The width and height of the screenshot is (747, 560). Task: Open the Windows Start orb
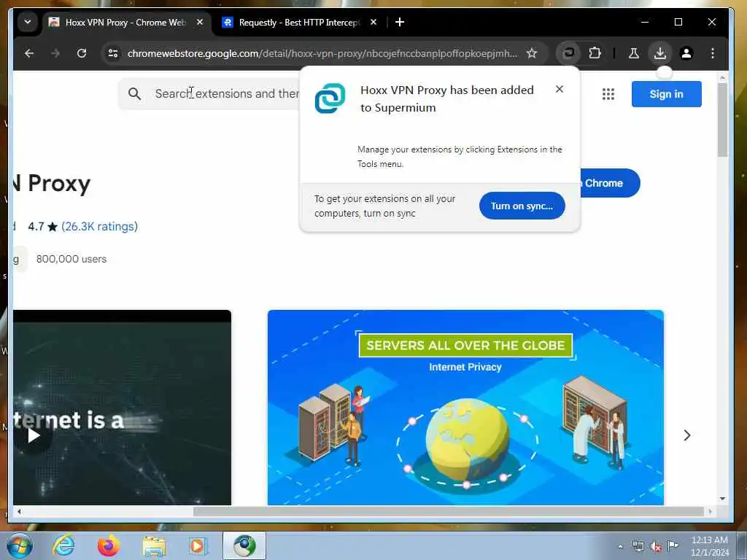point(20,545)
